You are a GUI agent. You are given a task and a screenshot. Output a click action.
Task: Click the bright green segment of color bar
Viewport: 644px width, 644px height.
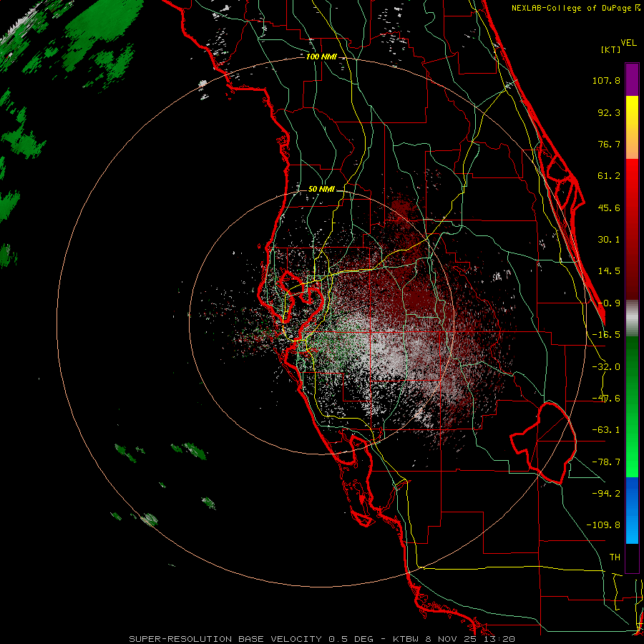(x=632, y=406)
